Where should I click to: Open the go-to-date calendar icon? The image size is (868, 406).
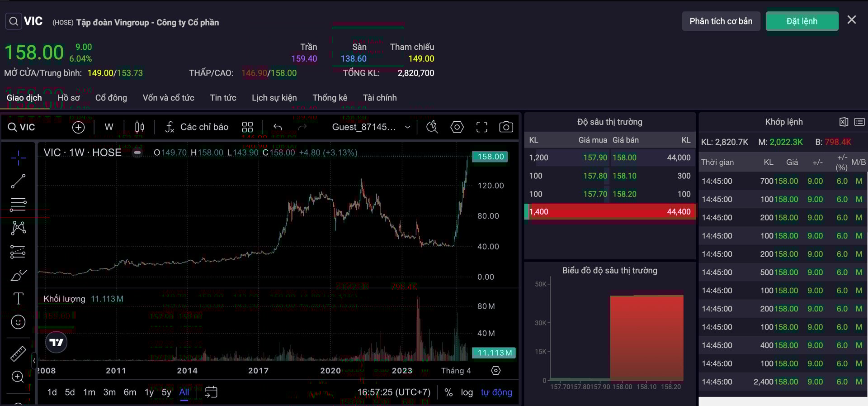(211, 392)
